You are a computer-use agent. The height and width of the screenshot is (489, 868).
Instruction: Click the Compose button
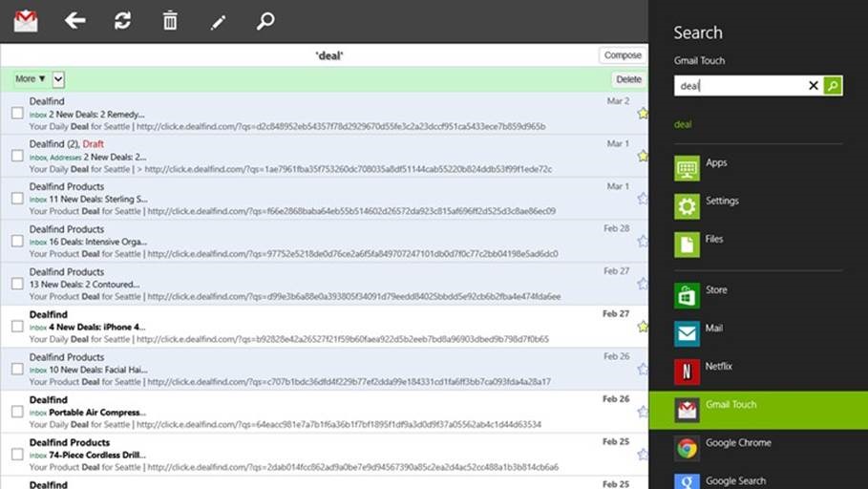point(623,55)
